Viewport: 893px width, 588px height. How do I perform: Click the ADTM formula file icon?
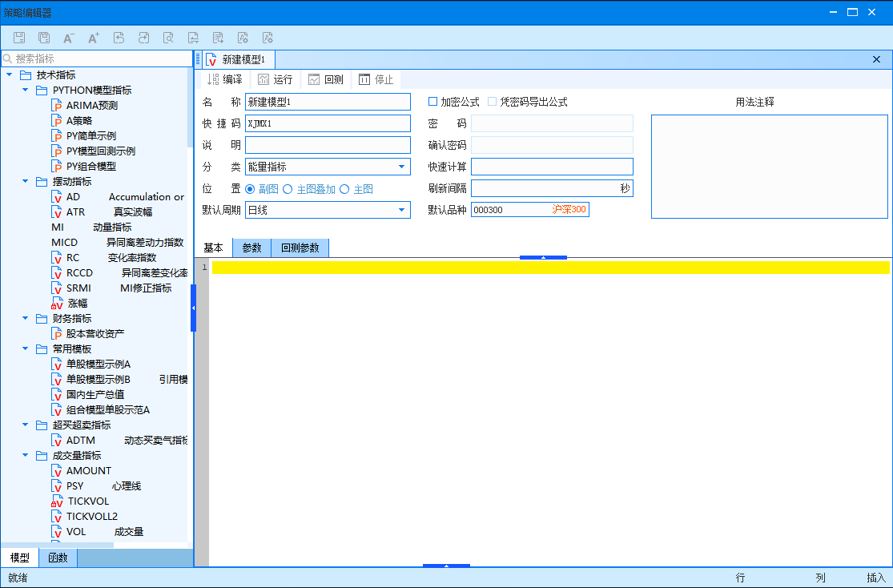pyautogui.click(x=56, y=440)
